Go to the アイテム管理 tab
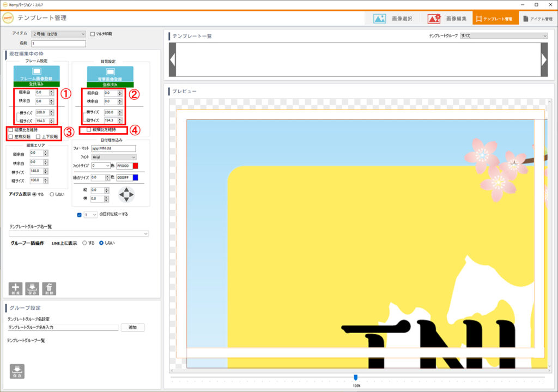This screenshot has width=558, height=392. click(537, 19)
